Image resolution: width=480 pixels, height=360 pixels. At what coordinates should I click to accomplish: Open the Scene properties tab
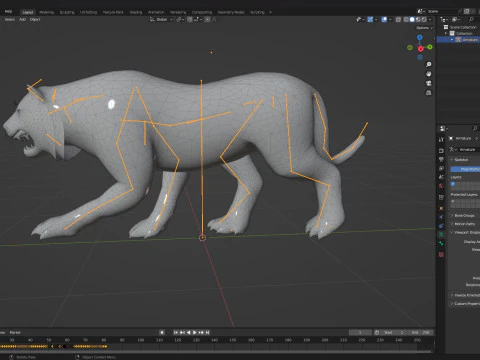pyautogui.click(x=441, y=177)
